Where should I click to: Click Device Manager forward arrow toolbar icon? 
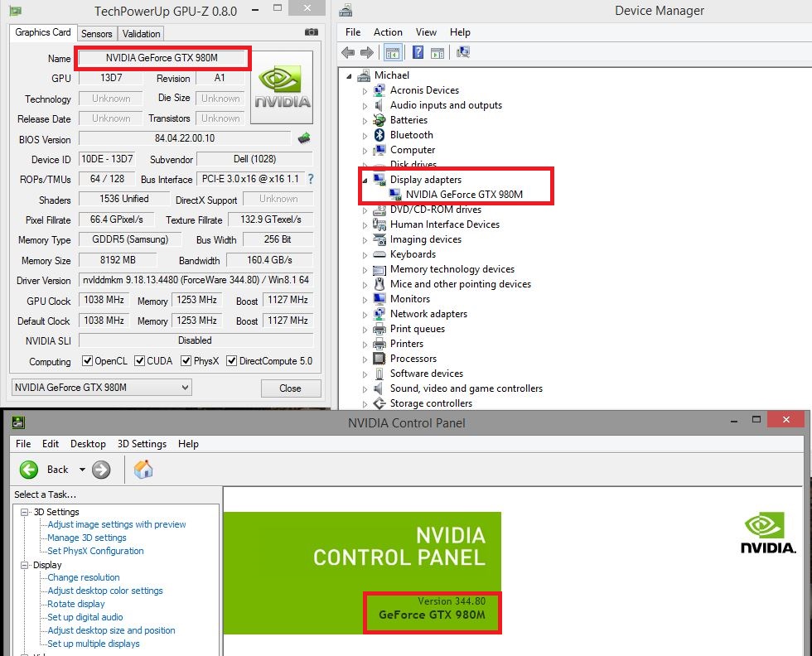[366, 52]
